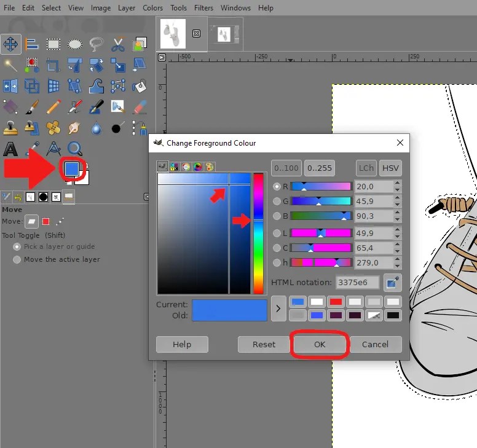Open the Filters menu
This screenshot has height=448, width=477.
pos(203,8)
